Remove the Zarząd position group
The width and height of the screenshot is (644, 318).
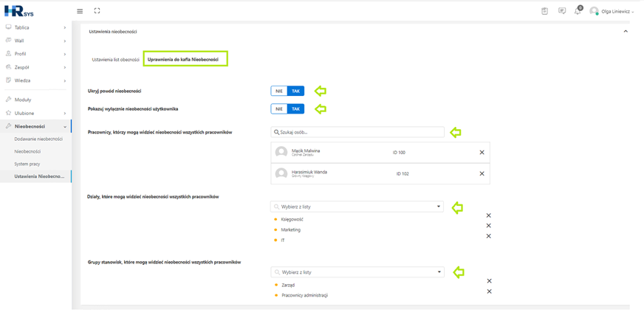point(489,281)
